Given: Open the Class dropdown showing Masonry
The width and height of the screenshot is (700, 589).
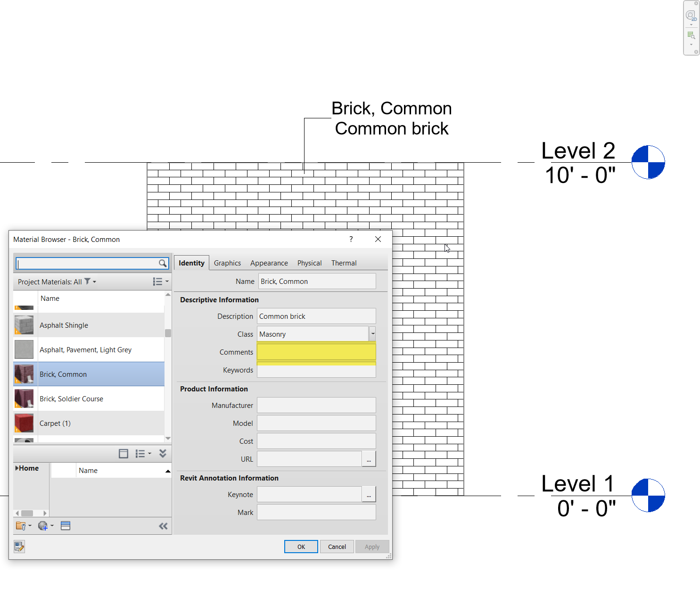Looking at the screenshot, I should point(372,334).
